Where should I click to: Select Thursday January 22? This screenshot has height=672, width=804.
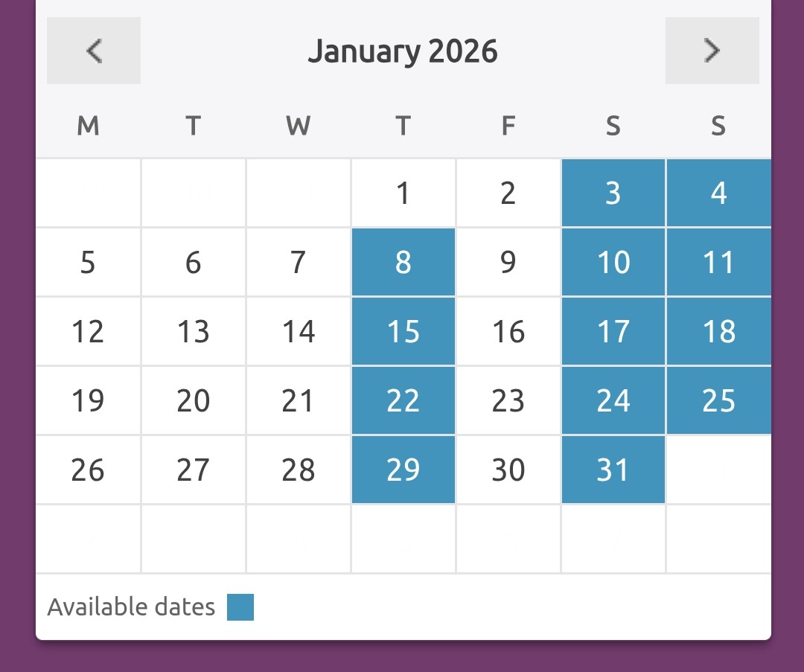403,401
